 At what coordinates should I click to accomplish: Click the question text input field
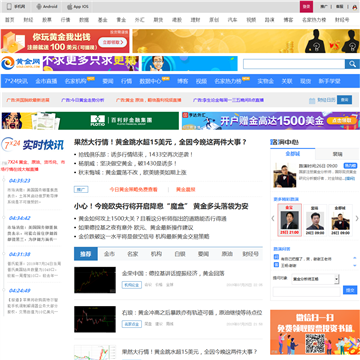click(x=307, y=291)
